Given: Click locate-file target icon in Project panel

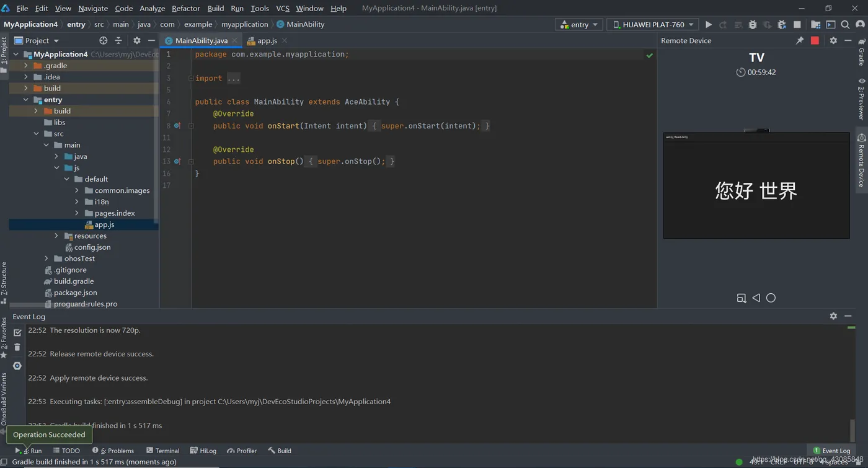Looking at the screenshot, I should tap(104, 40).
